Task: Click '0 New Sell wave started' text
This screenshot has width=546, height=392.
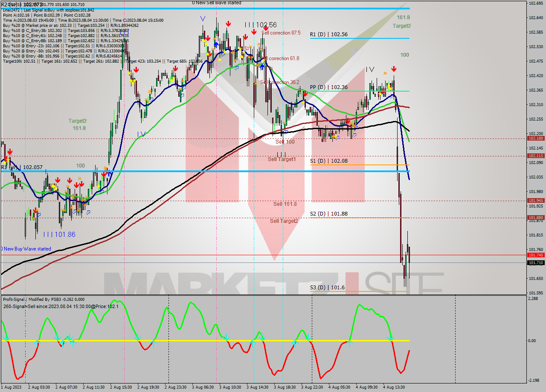Action: (216, 3)
